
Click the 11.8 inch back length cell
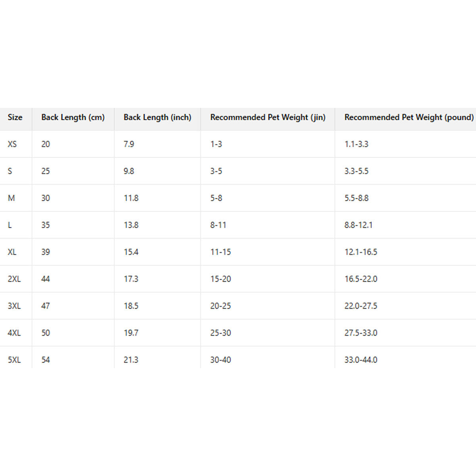coord(131,198)
